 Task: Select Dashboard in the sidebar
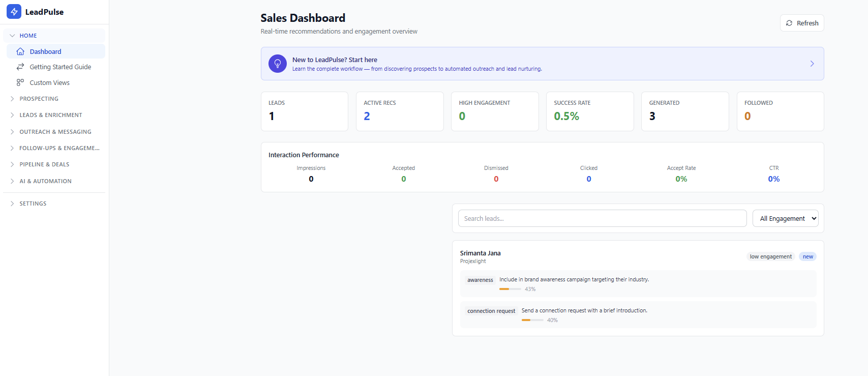[x=56, y=51]
